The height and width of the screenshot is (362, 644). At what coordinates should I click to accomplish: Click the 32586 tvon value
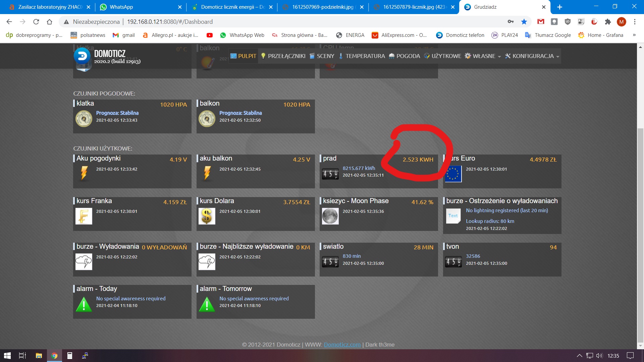tap(473, 256)
